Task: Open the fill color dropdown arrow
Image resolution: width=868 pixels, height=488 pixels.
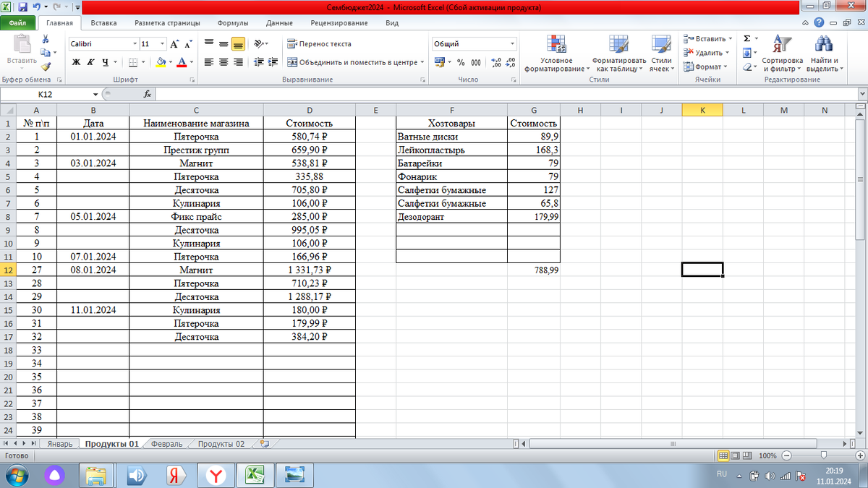Action: [170, 62]
